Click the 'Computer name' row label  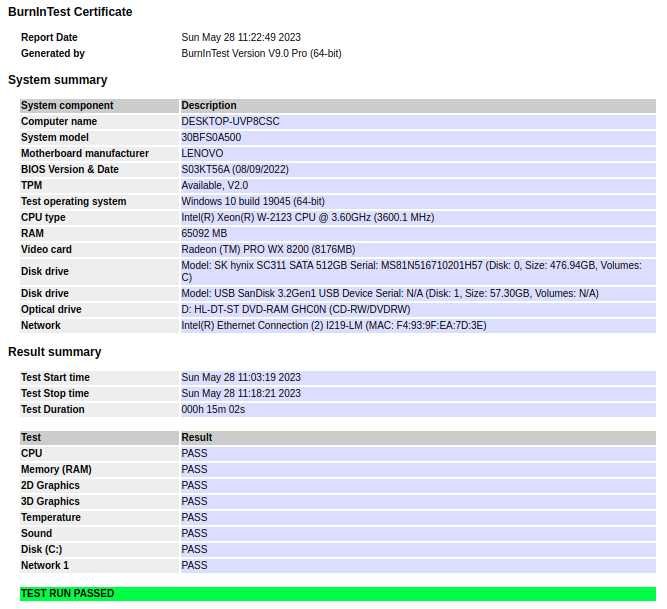pos(59,122)
